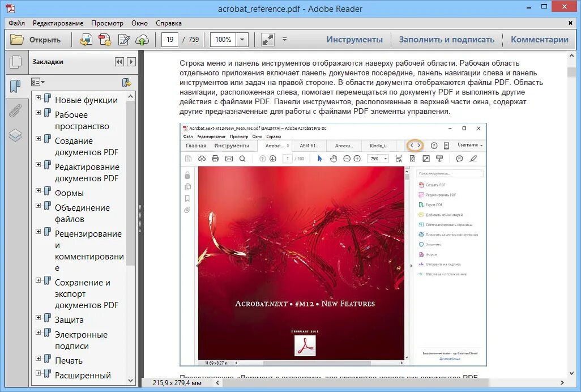The width and height of the screenshot is (581, 392).
Task: Collapse the bookmarks pane double-arrow button
Action: tap(119, 62)
